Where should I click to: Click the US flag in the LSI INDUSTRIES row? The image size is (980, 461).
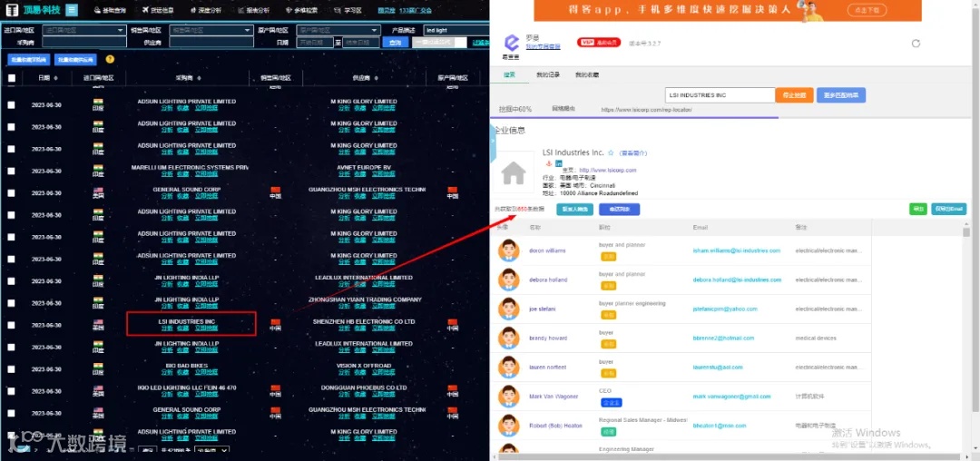coord(98,322)
